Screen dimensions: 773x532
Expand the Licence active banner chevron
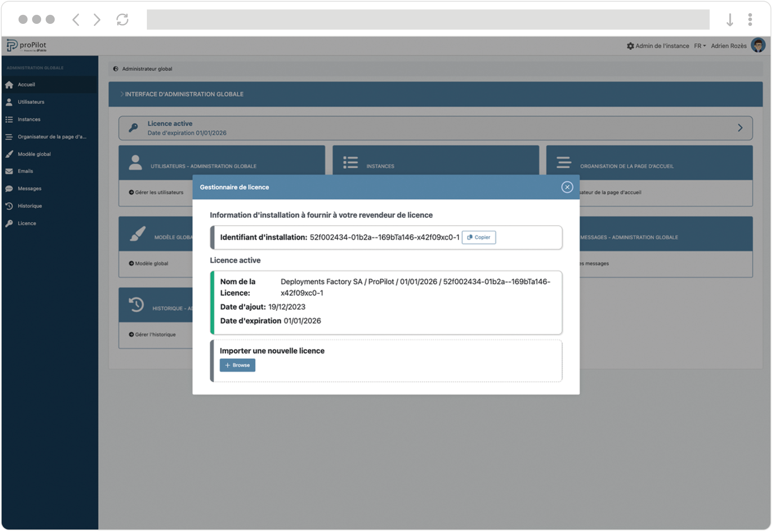point(740,128)
